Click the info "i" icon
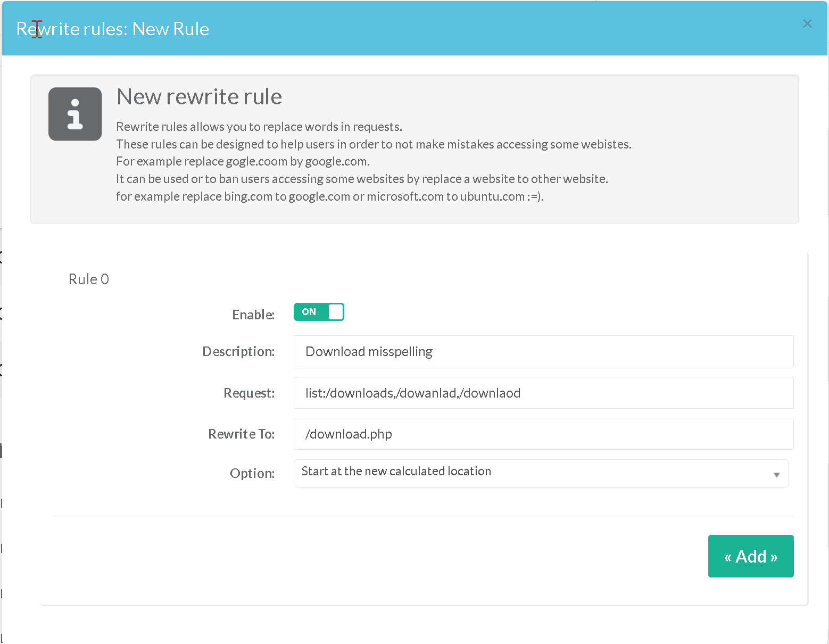The image size is (829, 644). click(x=75, y=114)
